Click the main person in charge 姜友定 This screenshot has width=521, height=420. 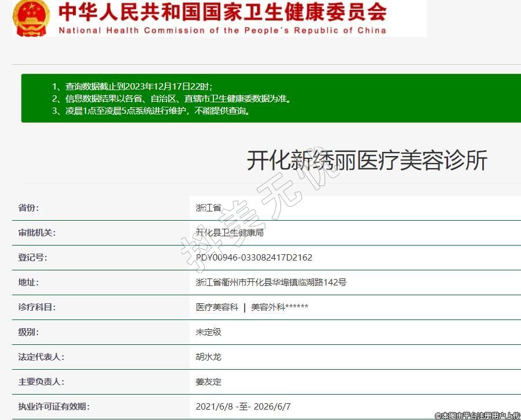click(208, 382)
